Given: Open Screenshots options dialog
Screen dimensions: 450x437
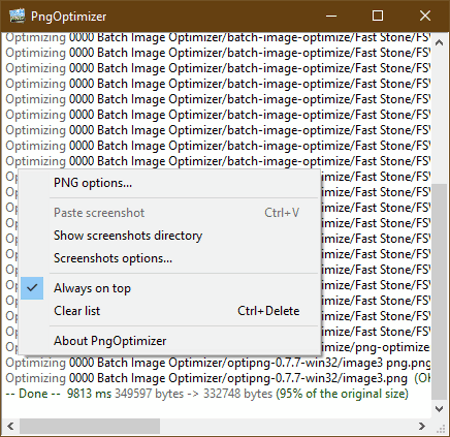Looking at the screenshot, I should click(x=169, y=258).
